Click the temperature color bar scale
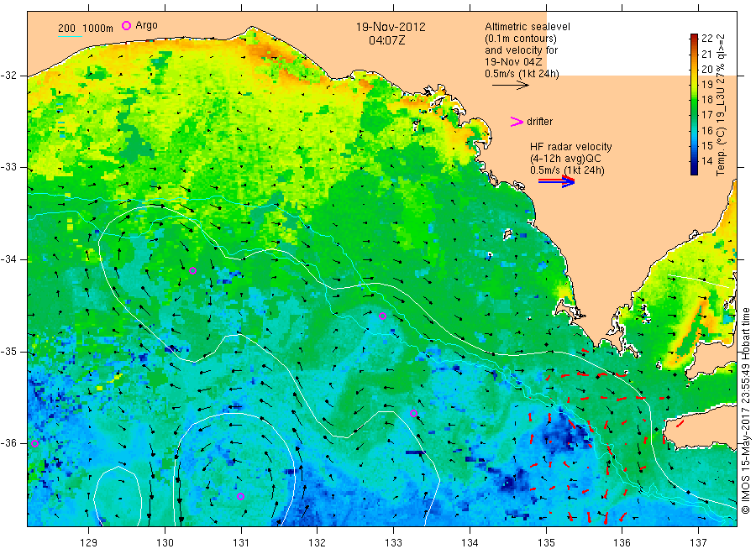Viewport: 756px width, 554px height. 694,104
